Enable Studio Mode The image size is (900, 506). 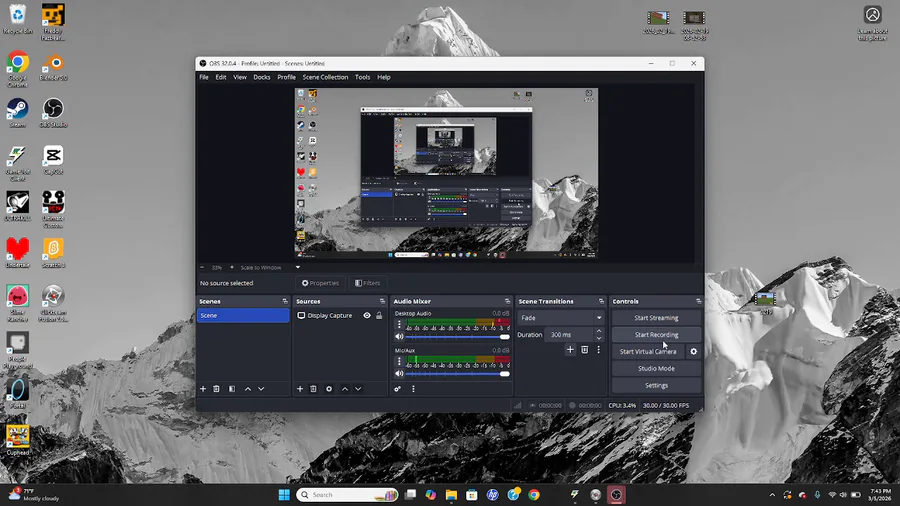pos(656,368)
